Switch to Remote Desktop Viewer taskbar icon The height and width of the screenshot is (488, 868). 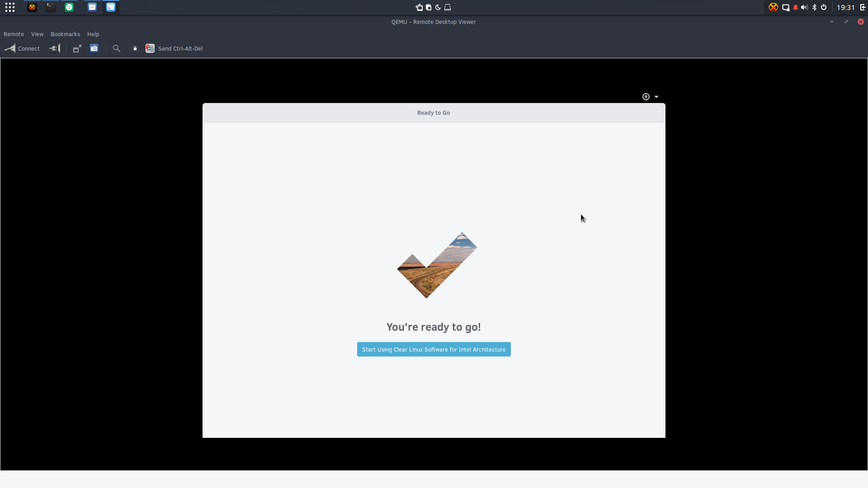pos(111,7)
